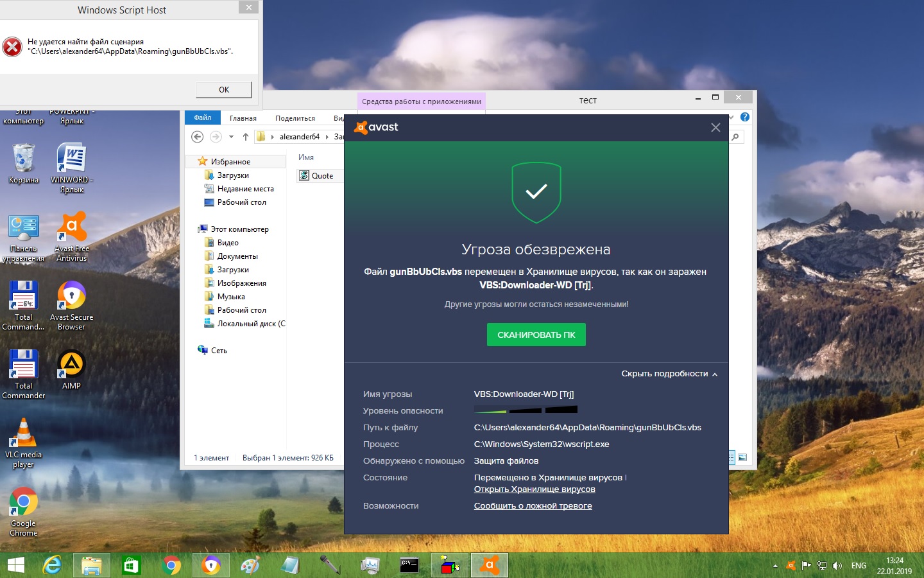Click OK in Windows Script Host dialog
This screenshot has width=924, height=578.
click(x=224, y=89)
